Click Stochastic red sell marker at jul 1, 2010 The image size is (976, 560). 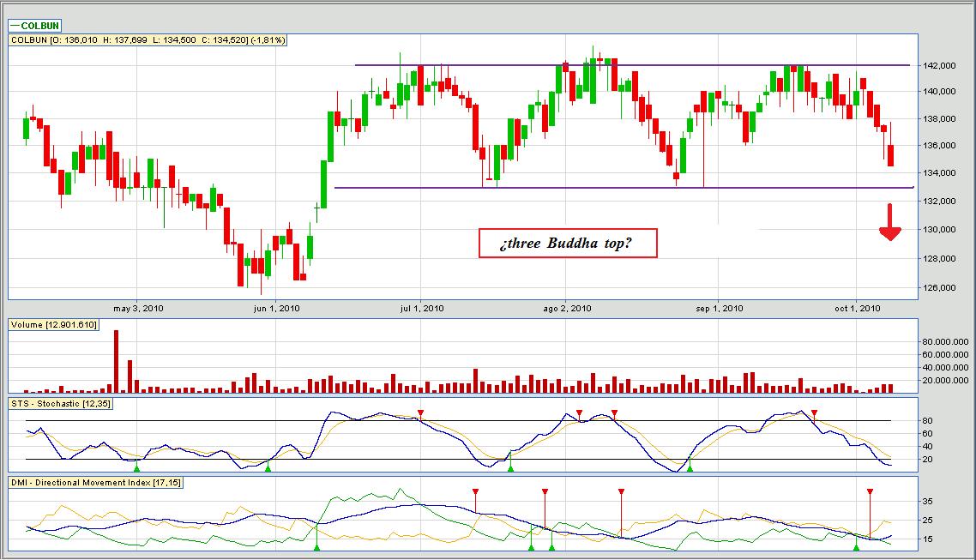[421, 413]
